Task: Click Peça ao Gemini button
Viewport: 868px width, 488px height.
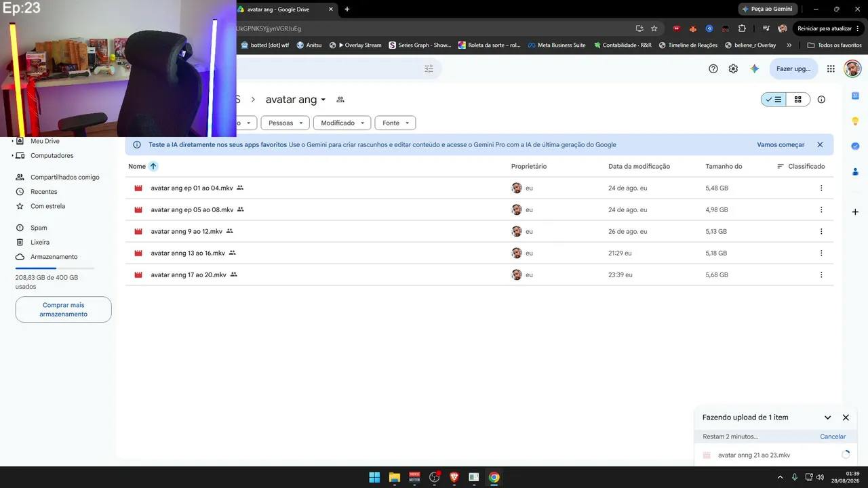Action: click(x=767, y=9)
